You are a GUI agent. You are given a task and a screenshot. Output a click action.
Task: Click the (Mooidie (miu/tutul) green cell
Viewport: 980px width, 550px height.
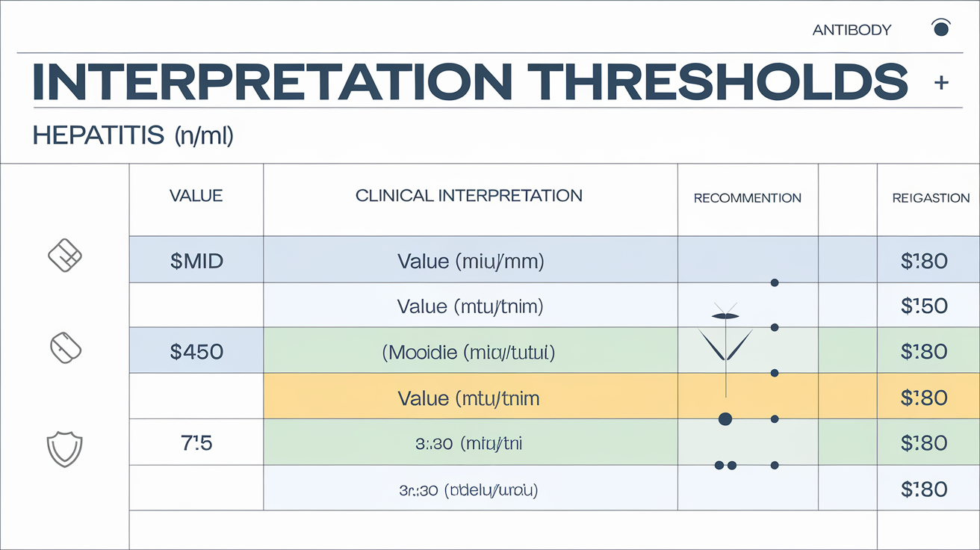(470, 351)
